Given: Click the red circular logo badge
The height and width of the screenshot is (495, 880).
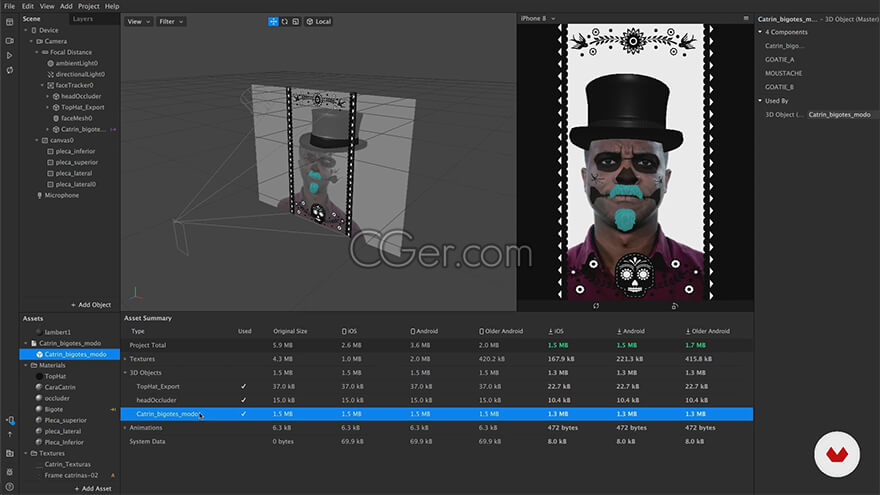Looking at the screenshot, I should click(837, 454).
